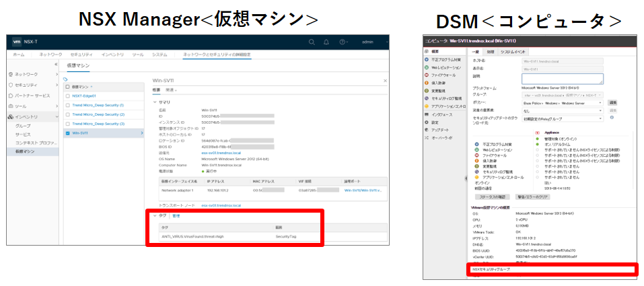Collapse the サマリ section
The width and height of the screenshot is (644, 286).
(x=154, y=102)
